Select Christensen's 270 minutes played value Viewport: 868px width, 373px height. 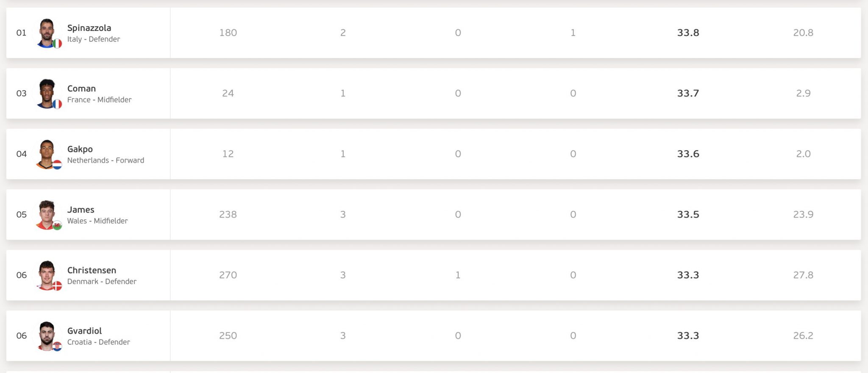pyautogui.click(x=228, y=275)
